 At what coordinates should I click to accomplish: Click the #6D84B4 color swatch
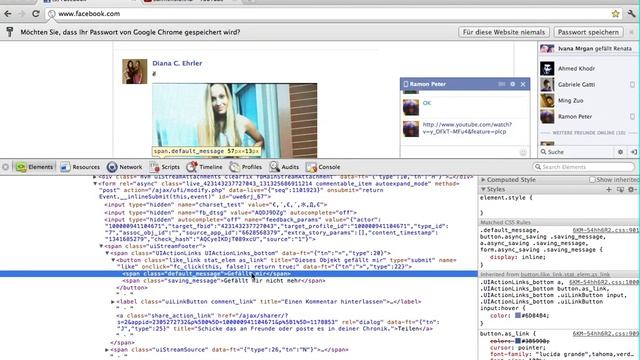pos(518,316)
